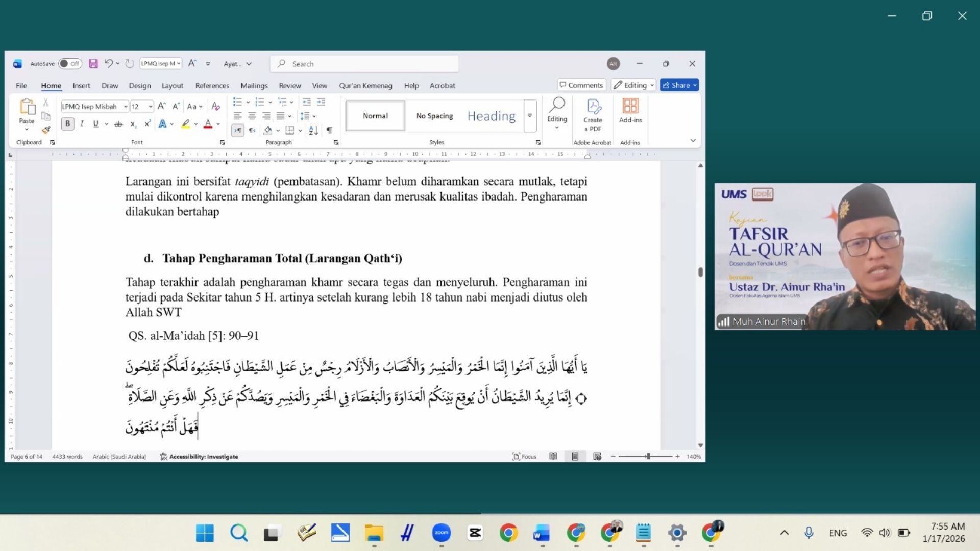Viewport: 980px width, 551px height.
Task: Toggle Underline formatting
Action: (x=95, y=124)
